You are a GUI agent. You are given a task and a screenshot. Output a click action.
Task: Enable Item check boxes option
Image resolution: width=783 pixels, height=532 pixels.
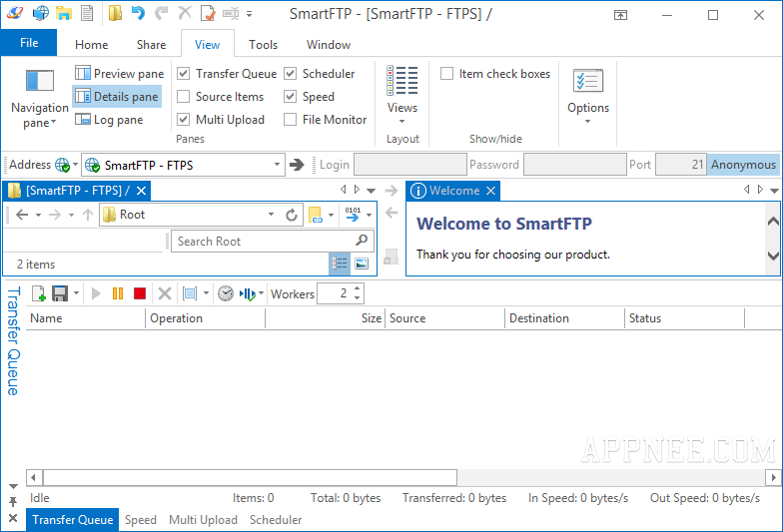click(447, 74)
